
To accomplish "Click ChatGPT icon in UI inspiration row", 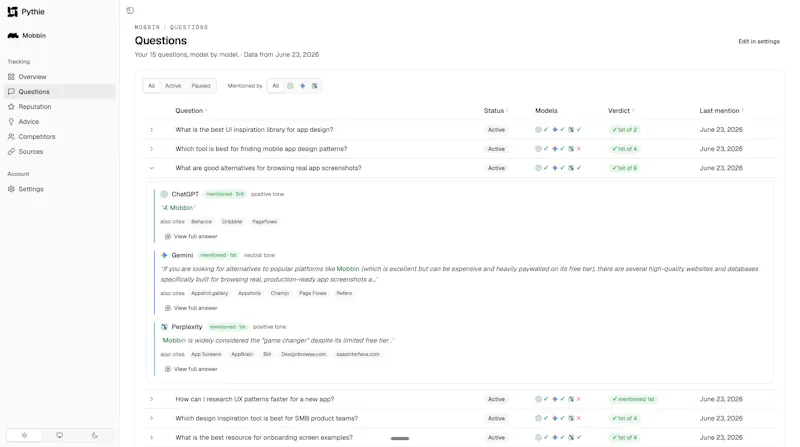I will pos(538,130).
